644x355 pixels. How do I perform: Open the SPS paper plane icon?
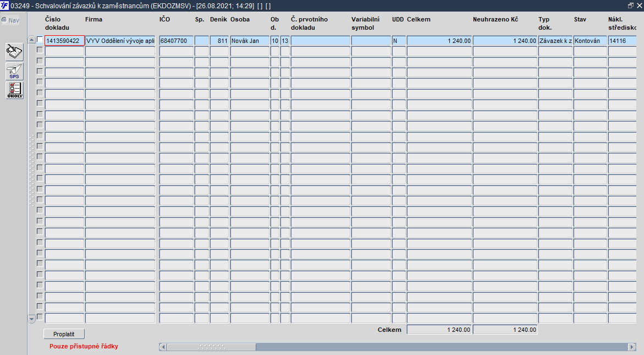coord(14,72)
